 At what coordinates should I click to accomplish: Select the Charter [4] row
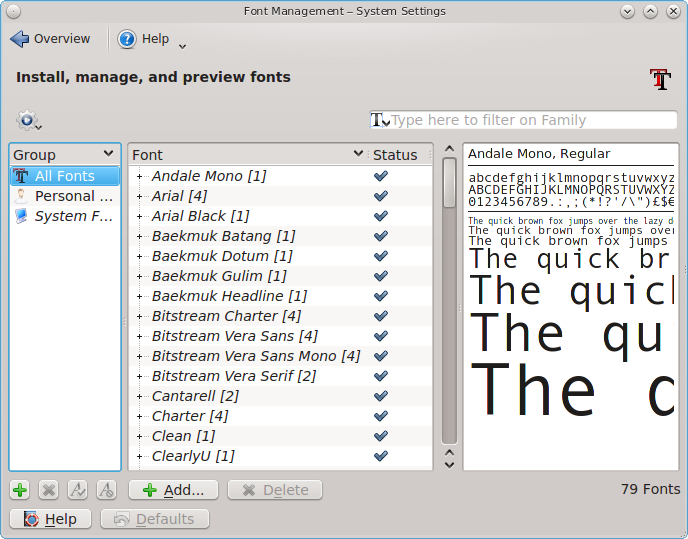[281, 416]
